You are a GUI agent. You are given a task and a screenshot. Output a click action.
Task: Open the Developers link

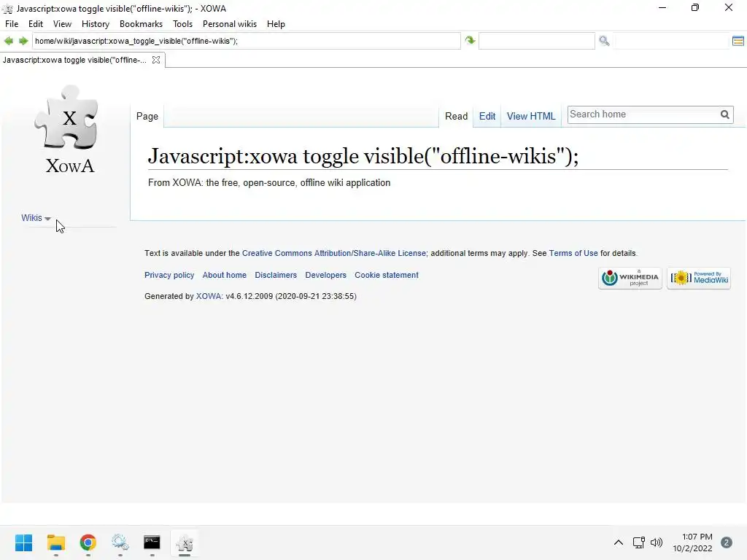[x=326, y=275]
